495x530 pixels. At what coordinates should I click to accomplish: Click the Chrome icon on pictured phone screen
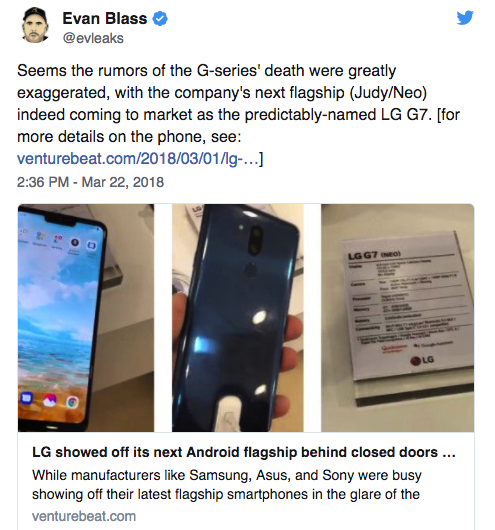point(72,402)
